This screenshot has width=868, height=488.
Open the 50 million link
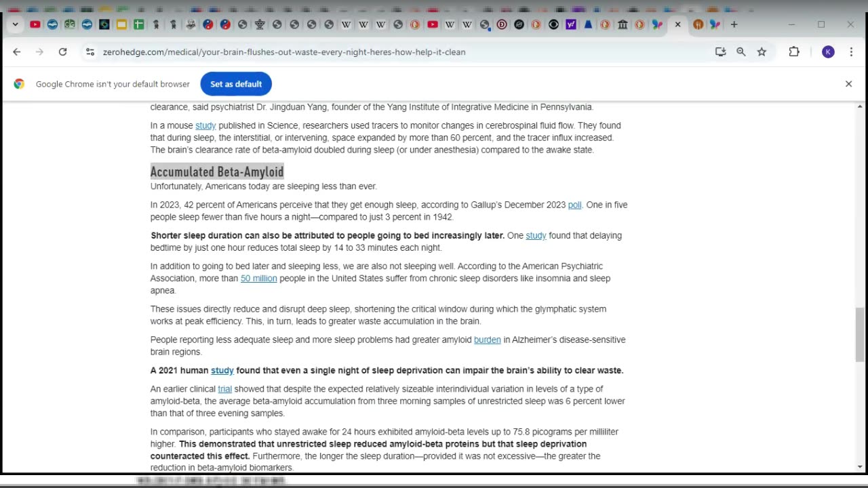[x=258, y=279]
